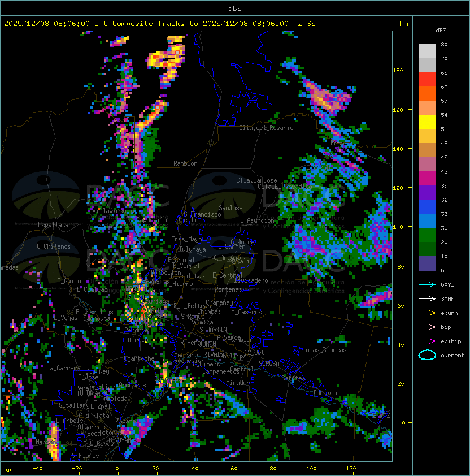Pick the light blue swatch in the dBZ scale
The image size is (470, 476).
click(x=427, y=221)
